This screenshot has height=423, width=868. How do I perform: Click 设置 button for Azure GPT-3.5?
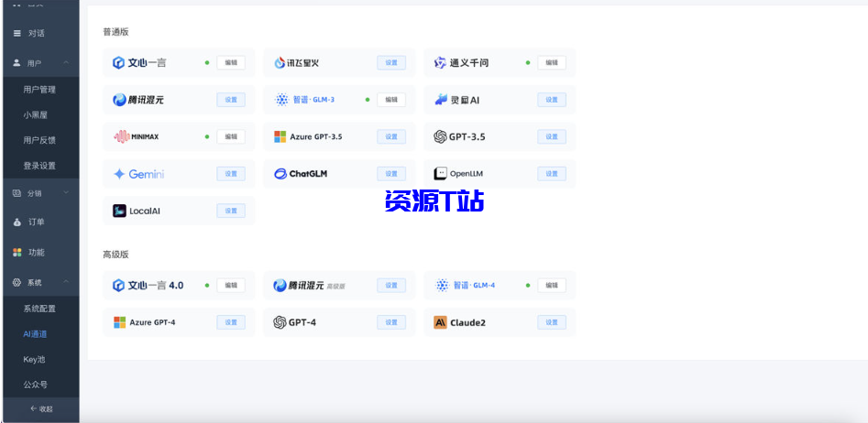pos(391,136)
